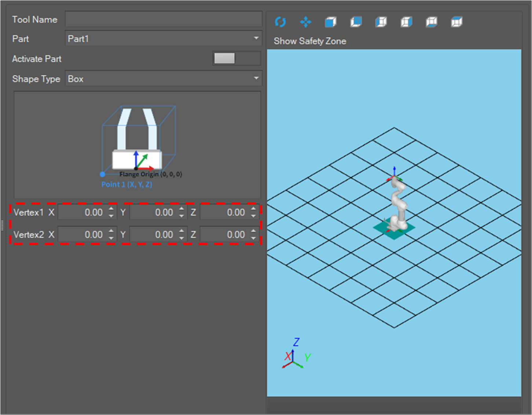Click the rotate view icon
532x415 pixels.
coord(280,22)
